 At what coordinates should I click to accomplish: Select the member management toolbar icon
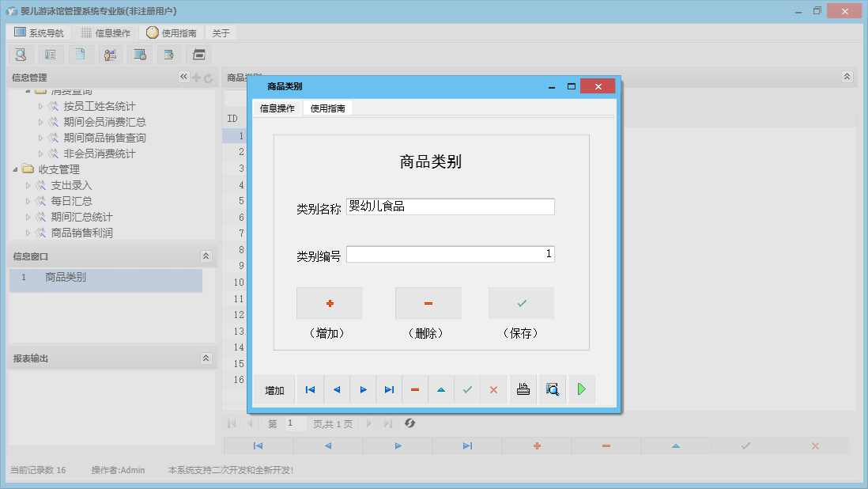pos(110,54)
